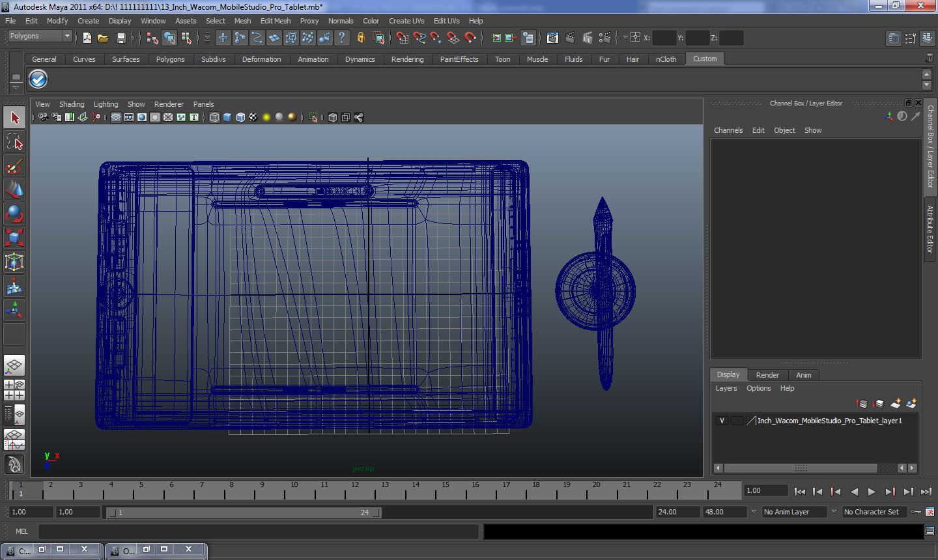This screenshot has height=560, width=938.
Task: Enable snap to curves magnet
Action: (x=419, y=38)
